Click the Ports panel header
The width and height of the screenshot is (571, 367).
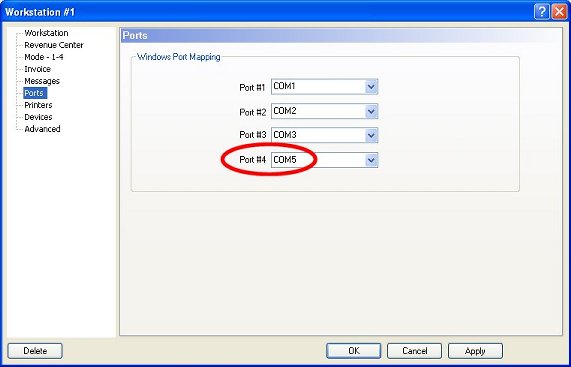342,36
